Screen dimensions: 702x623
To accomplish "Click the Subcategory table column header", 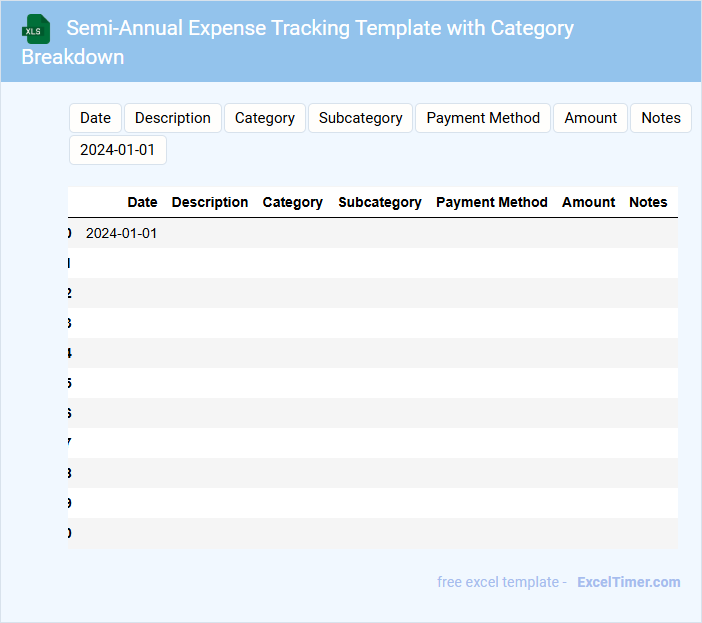I will click(380, 202).
